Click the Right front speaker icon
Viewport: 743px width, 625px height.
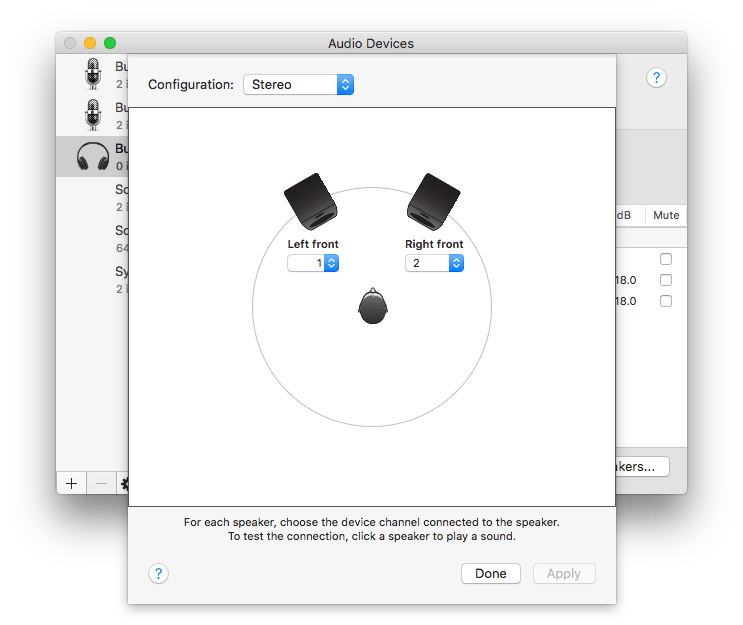click(x=434, y=201)
